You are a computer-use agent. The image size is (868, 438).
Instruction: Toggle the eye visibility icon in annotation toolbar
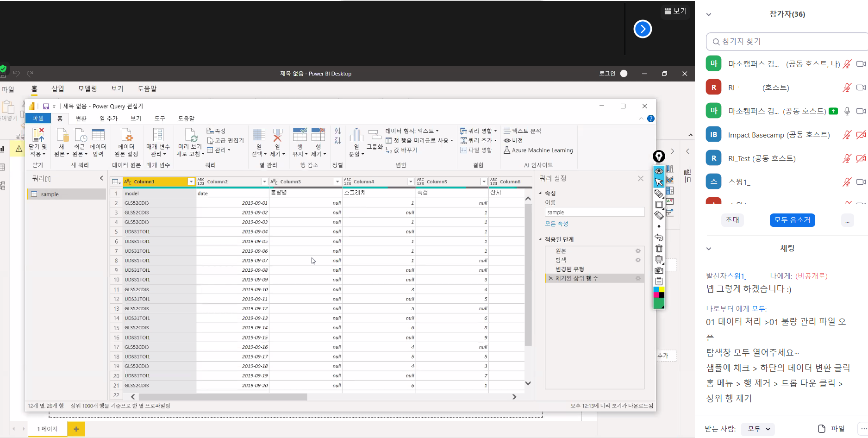(x=659, y=171)
